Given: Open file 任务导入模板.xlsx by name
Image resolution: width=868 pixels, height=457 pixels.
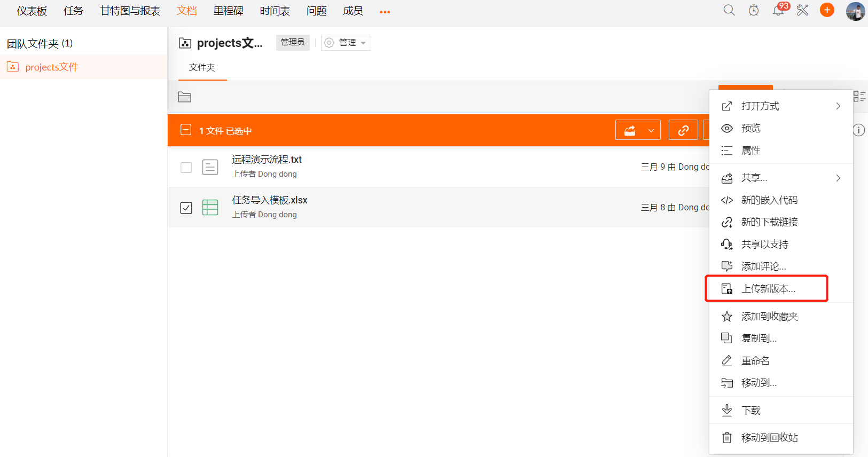Looking at the screenshot, I should click(270, 200).
